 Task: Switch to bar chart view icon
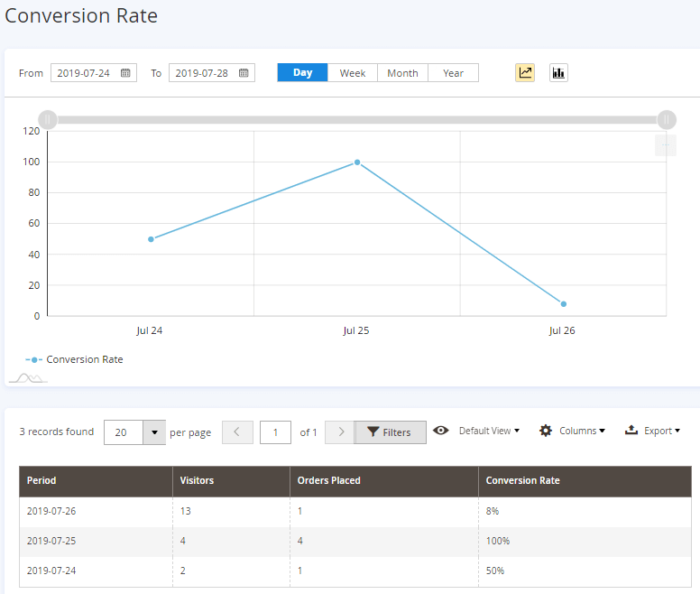click(x=558, y=73)
